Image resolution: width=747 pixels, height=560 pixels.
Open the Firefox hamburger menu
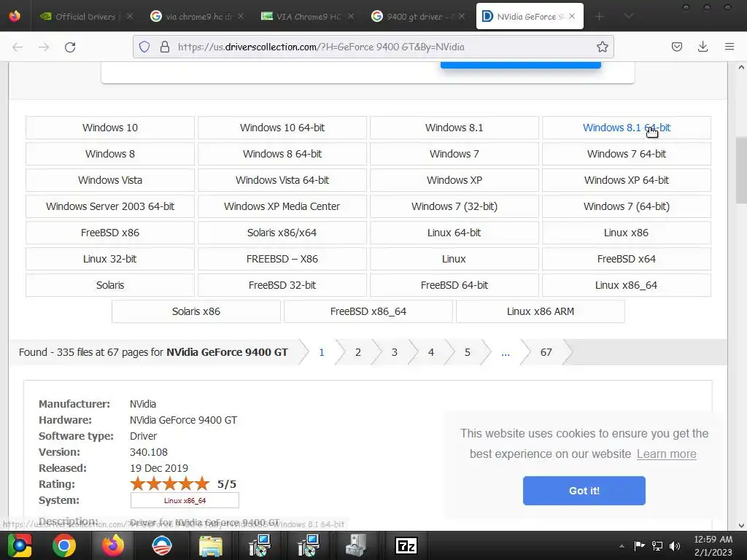click(x=729, y=47)
